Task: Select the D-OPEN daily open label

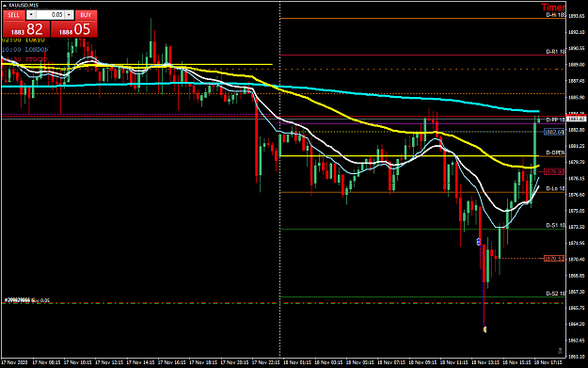Action: click(x=555, y=152)
